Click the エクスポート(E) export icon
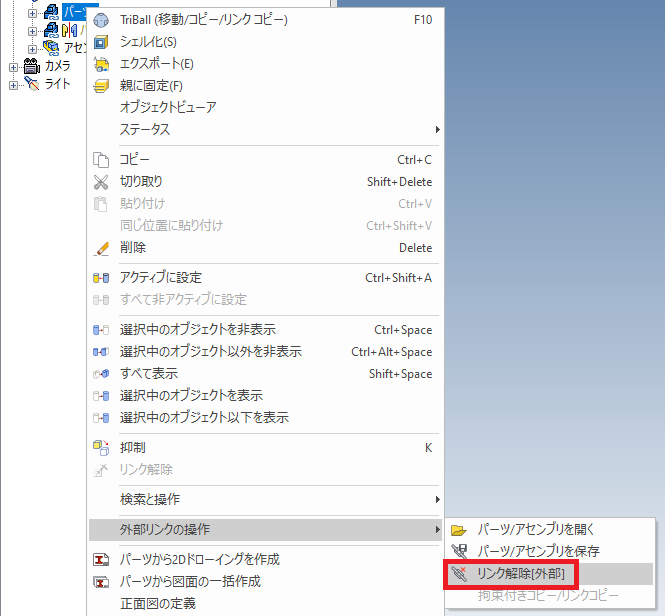Image resolution: width=665 pixels, height=616 pixels. tap(101, 64)
